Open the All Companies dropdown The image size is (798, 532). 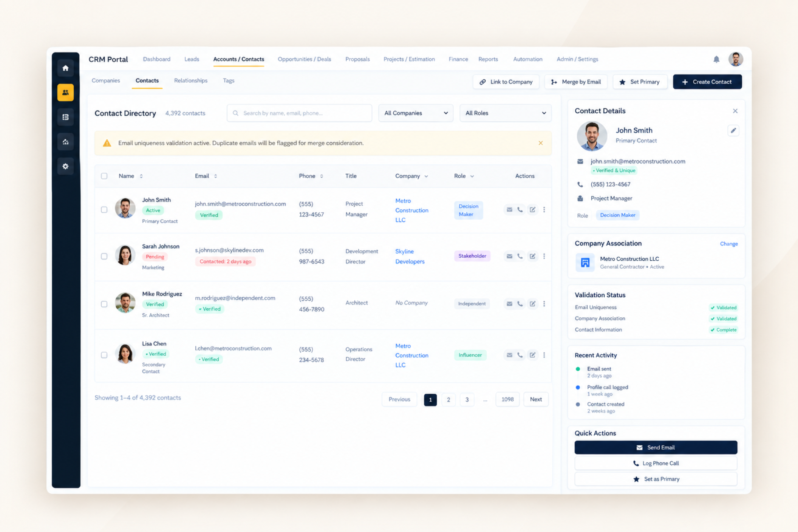pyautogui.click(x=416, y=113)
